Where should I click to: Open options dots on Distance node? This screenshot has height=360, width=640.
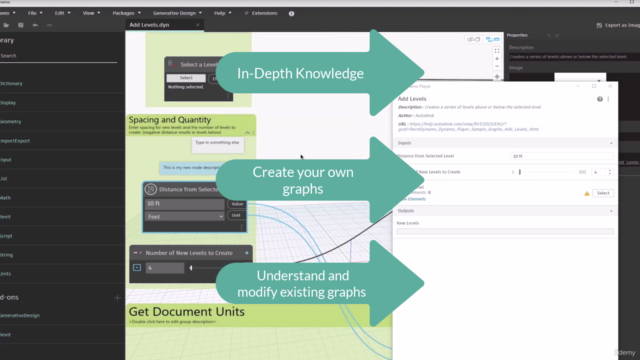click(242, 227)
